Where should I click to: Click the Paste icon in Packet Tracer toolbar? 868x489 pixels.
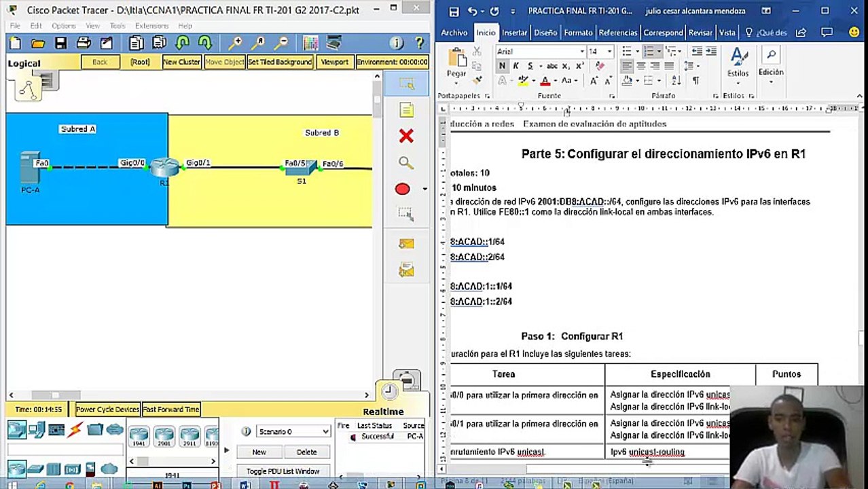pos(159,43)
